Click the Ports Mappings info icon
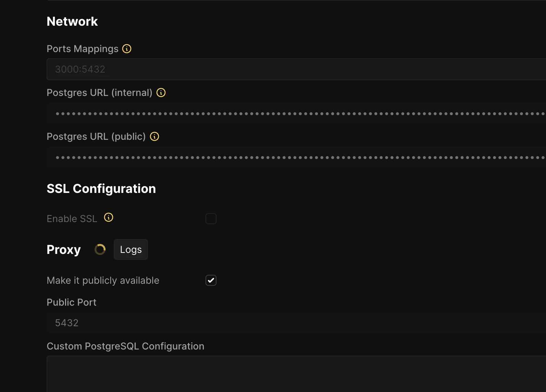The width and height of the screenshot is (546, 392). (127, 49)
